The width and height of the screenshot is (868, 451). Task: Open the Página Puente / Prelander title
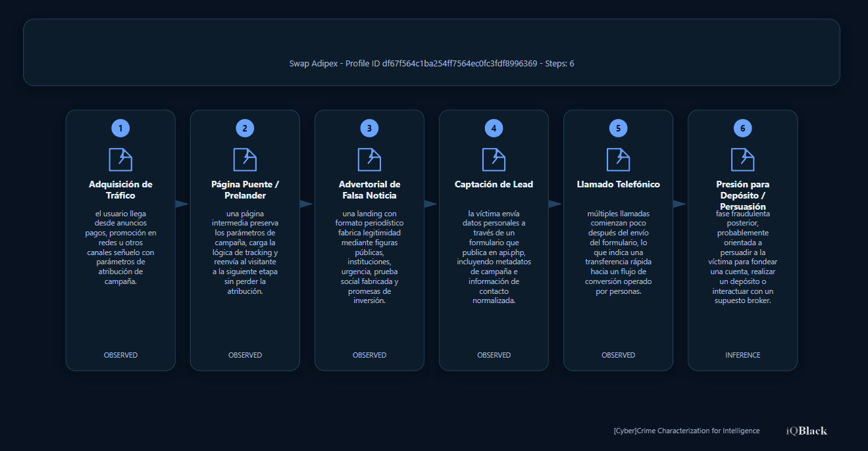tap(245, 190)
